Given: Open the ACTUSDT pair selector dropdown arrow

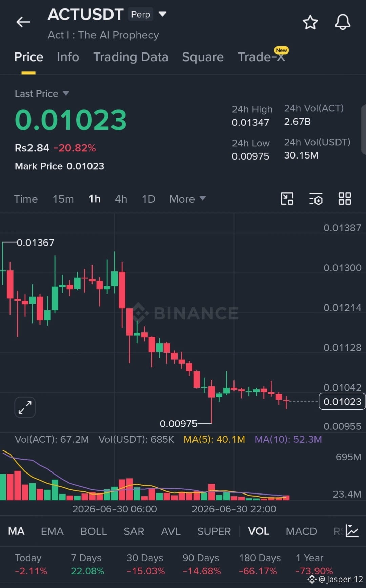Looking at the screenshot, I should click(163, 14).
